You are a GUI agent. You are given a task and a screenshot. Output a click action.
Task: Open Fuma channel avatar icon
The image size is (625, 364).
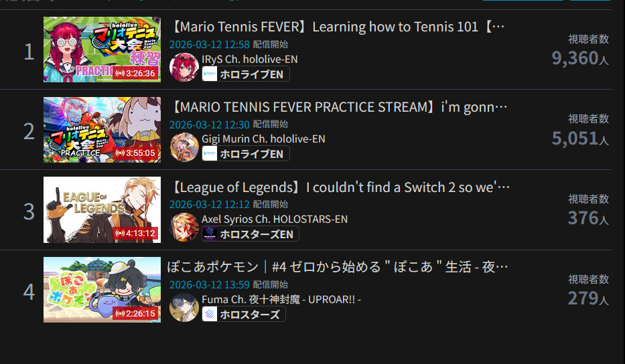pos(184,307)
